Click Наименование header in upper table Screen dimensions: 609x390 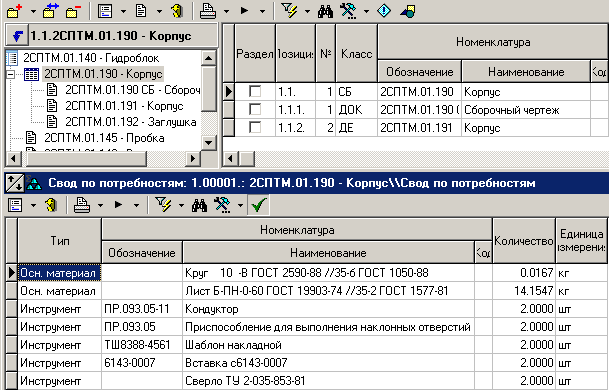tap(526, 72)
